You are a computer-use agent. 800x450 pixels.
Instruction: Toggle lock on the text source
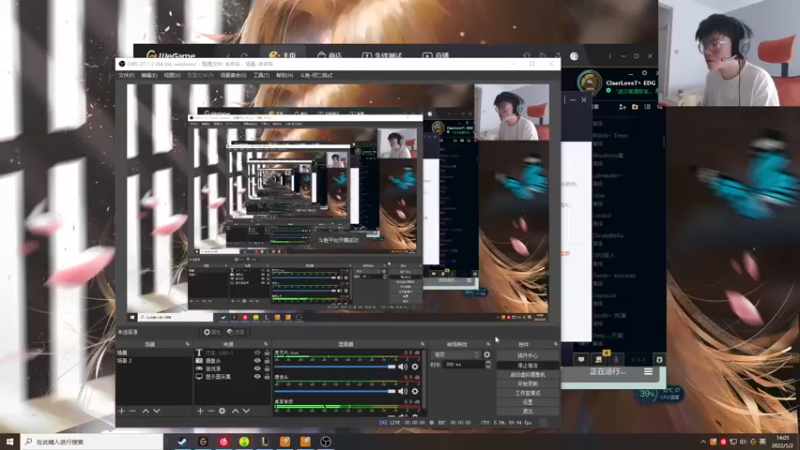tap(266, 353)
